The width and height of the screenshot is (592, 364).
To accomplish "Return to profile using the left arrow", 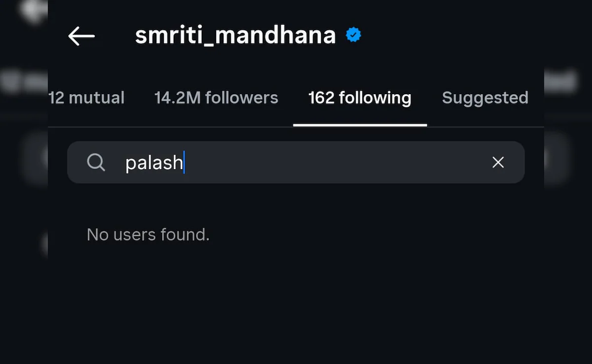I will pos(81,36).
